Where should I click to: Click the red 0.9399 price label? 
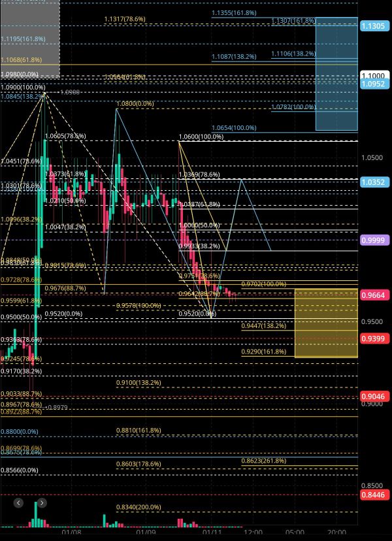tap(375, 338)
